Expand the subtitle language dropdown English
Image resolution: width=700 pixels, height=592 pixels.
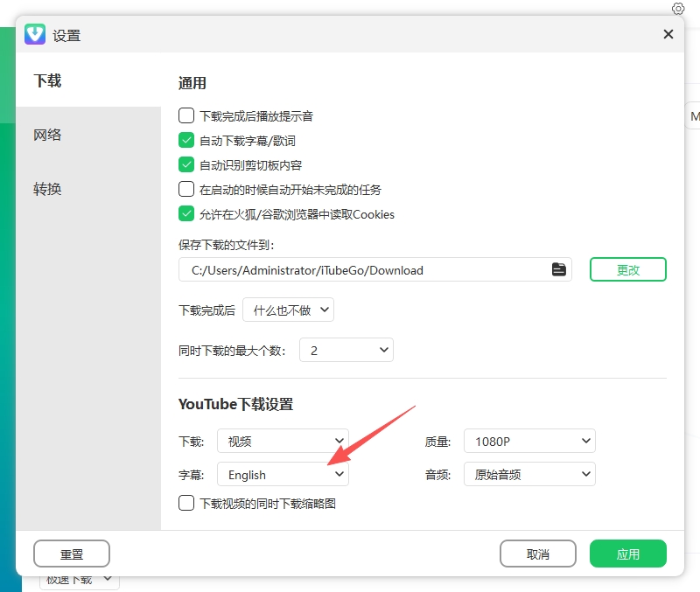pyautogui.click(x=283, y=474)
